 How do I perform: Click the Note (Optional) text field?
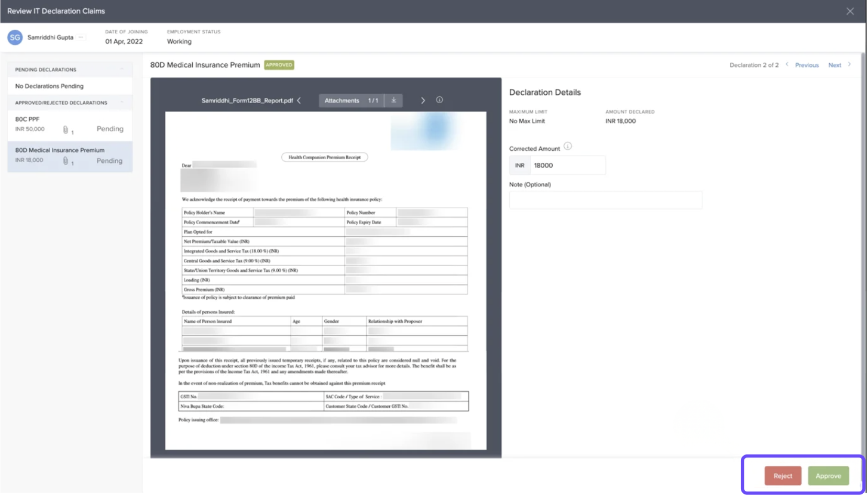[605, 200]
